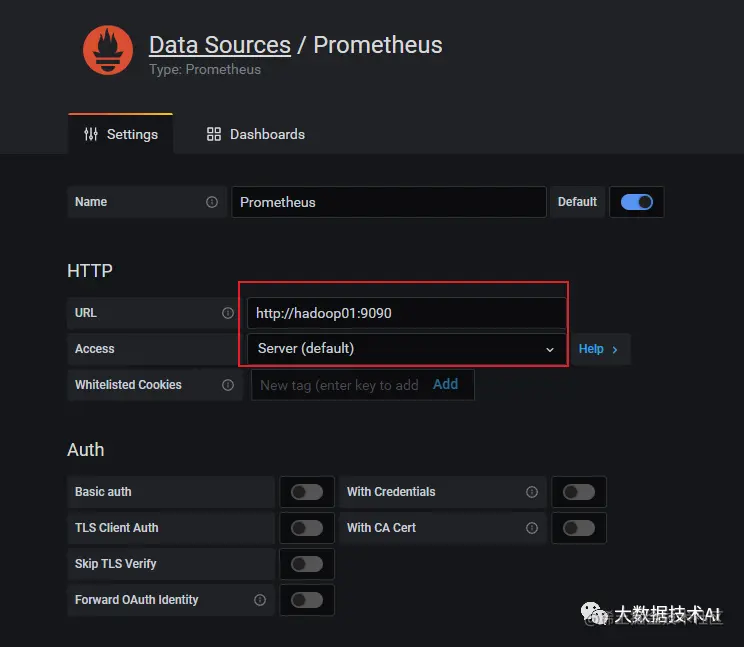
Task: Click the URL input field http://hadoop01:9090
Action: click(407, 313)
